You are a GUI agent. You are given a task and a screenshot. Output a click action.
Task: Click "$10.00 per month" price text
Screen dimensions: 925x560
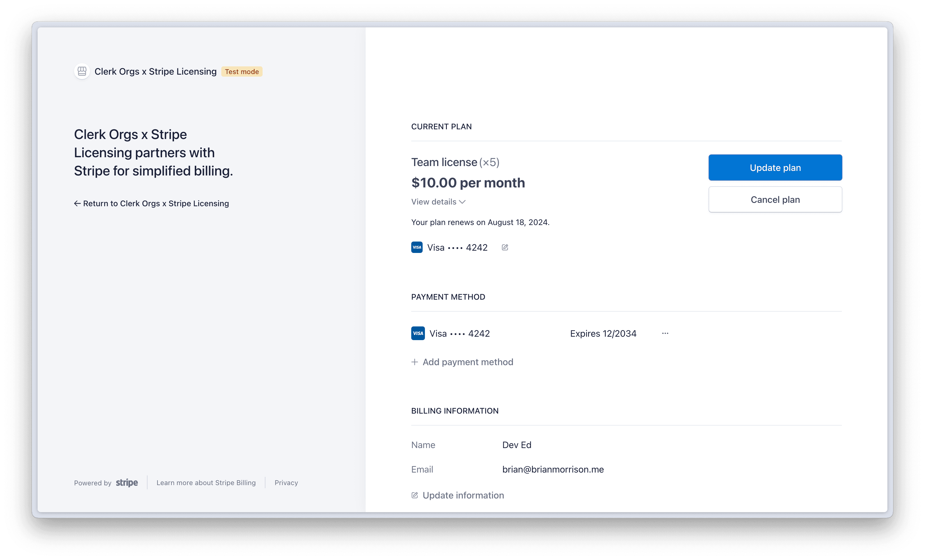[468, 183]
